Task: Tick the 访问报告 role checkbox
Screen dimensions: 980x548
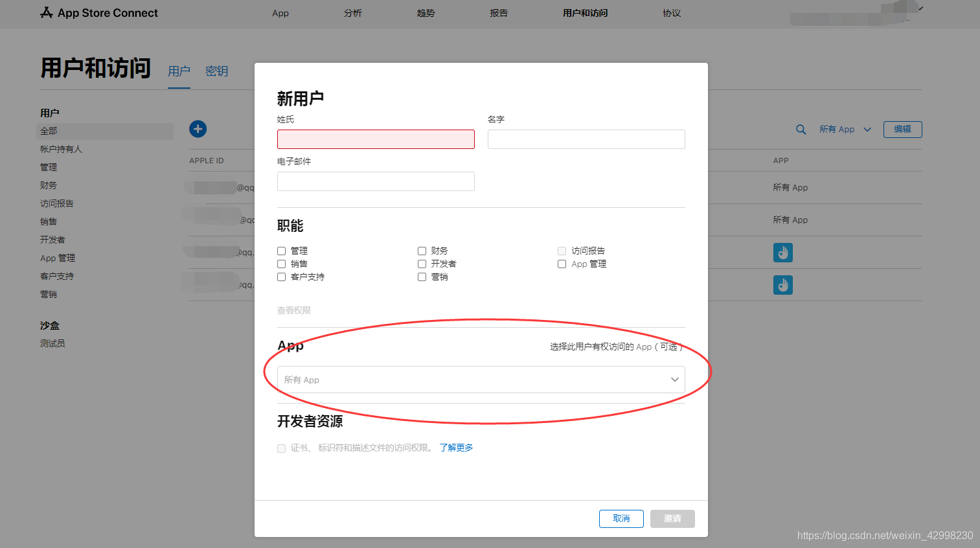Action: [x=562, y=251]
